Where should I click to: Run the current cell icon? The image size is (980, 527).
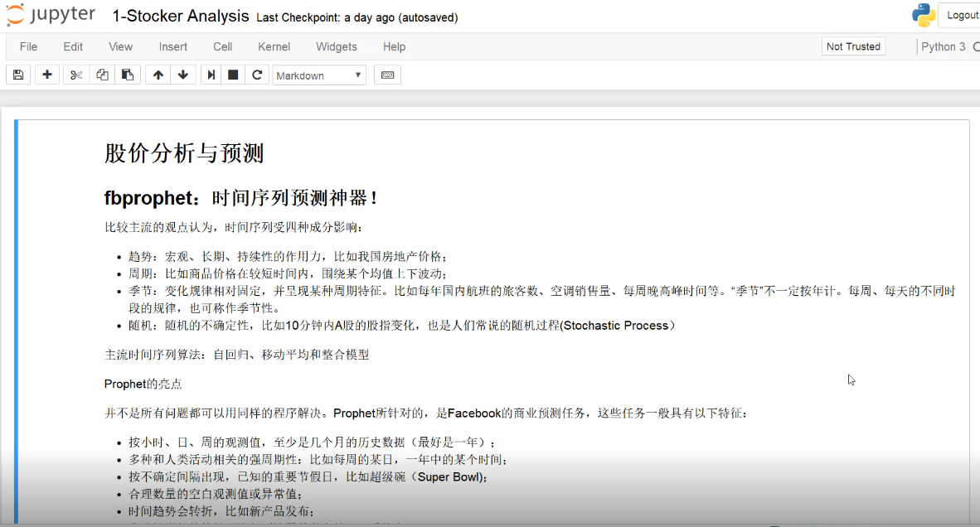[x=211, y=75]
